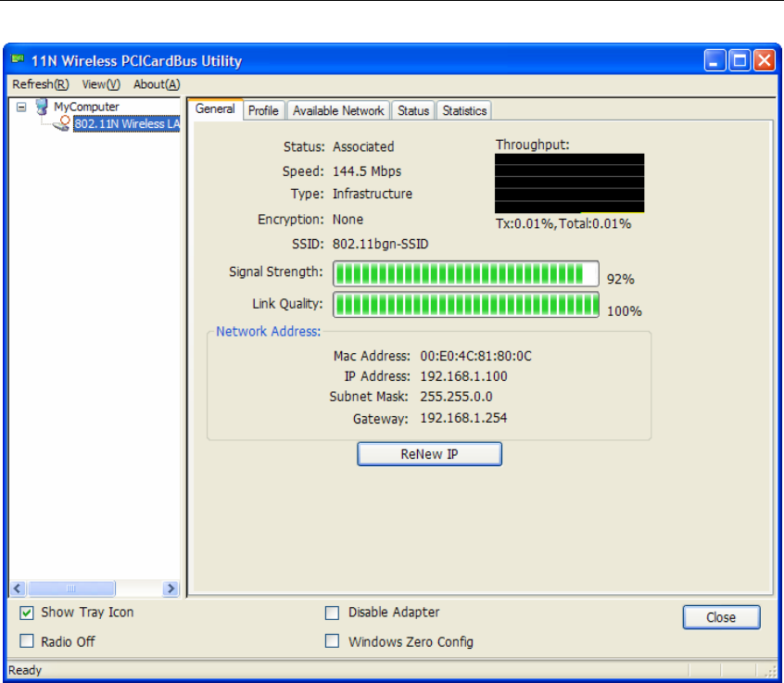784x683 pixels.
Task: Open the Refresh(R) menu
Action: tap(41, 84)
